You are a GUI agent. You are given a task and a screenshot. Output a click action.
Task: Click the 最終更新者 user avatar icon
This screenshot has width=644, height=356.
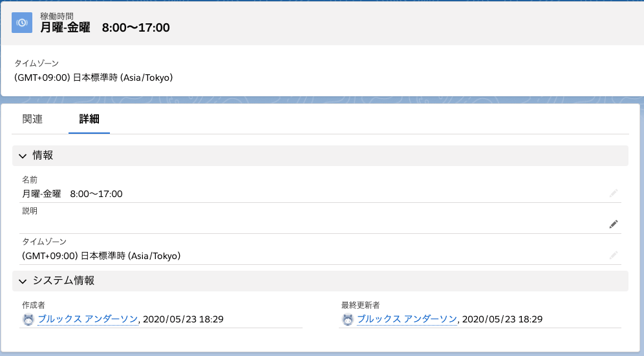(x=347, y=319)
